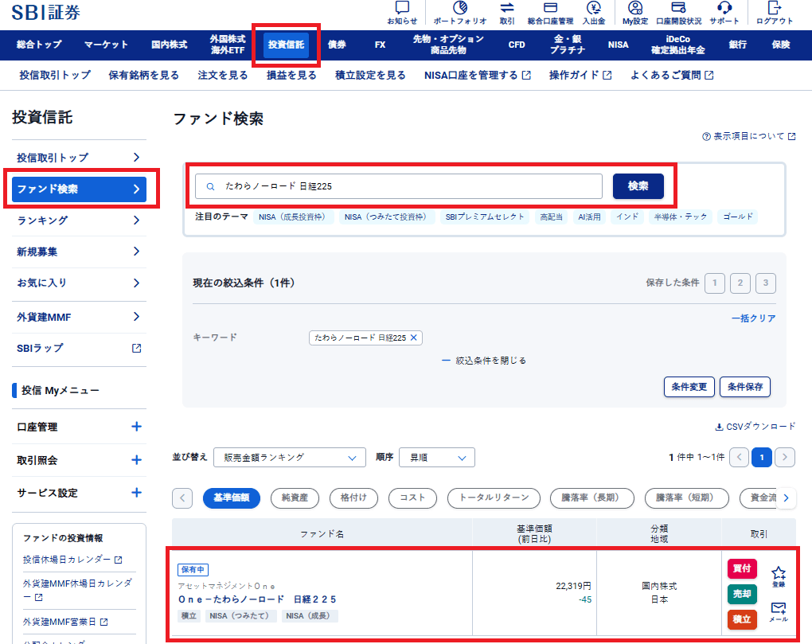The width and height of the screenshot is (812, 644).
Task: Open 新規募集 in the sidebar
Action: [x=79, y=252]
